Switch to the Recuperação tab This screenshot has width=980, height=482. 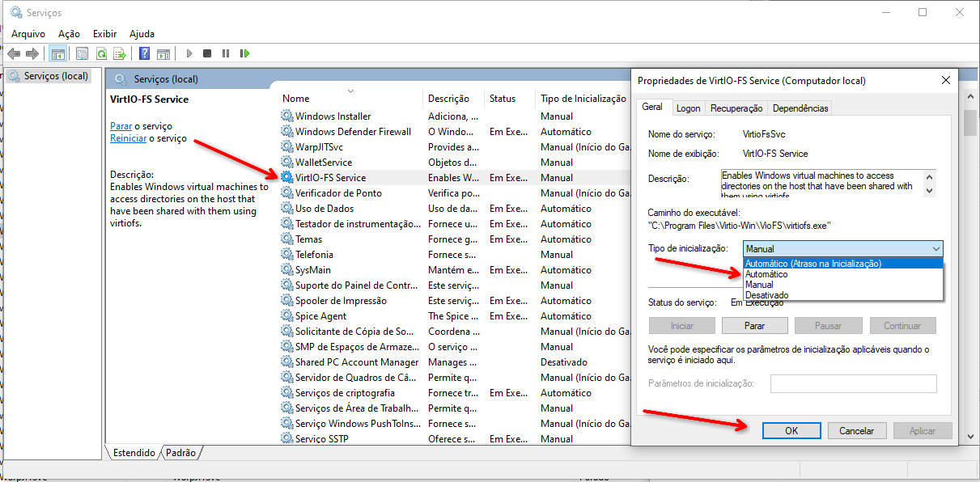pos(736,108)
